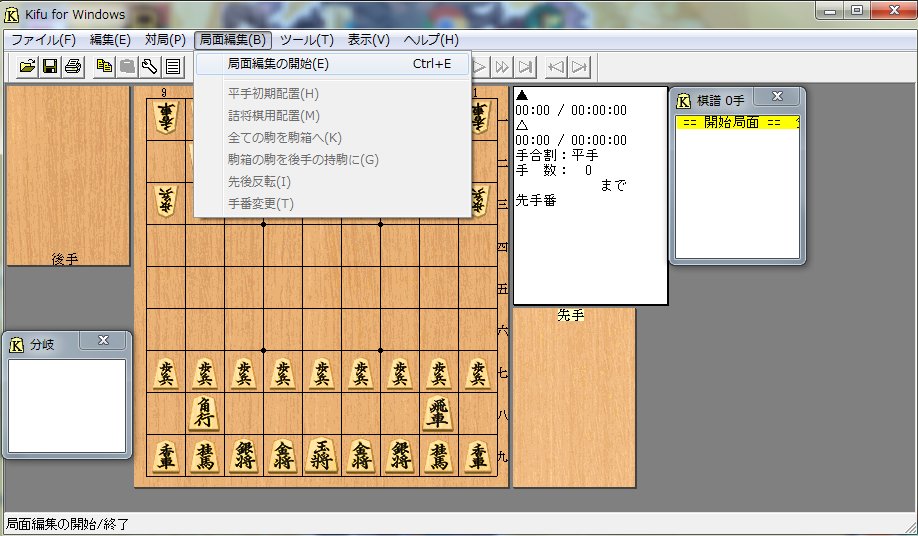Screen dimensions: 918x536
Task: Click the 角行 bishop piece on the board
Action: tap(204, 413)
